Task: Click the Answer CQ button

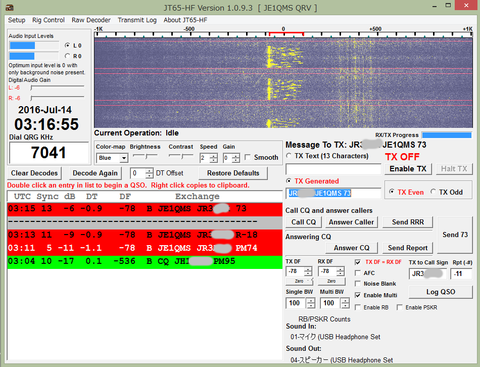Action: pyautogui.click(x=352, y=248)
